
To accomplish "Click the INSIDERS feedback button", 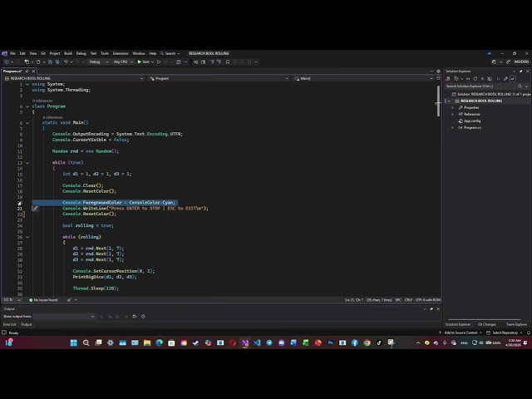I will [x=521, y=62].
